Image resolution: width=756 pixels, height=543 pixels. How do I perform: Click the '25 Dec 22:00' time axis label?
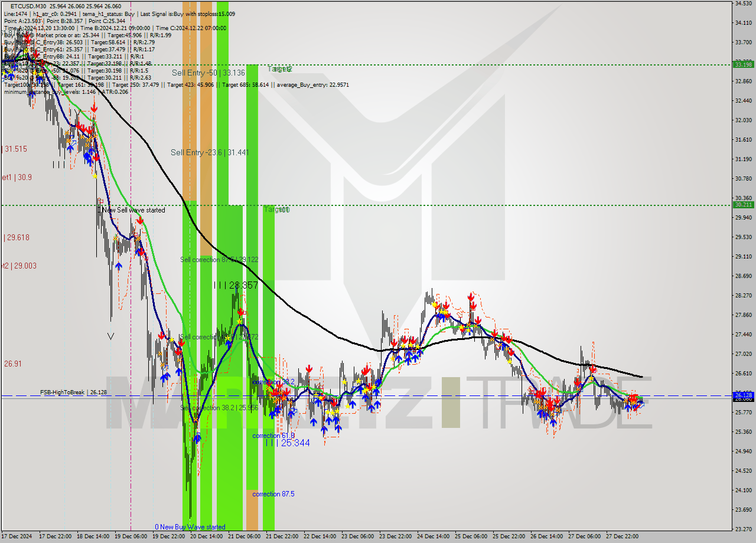click(x=509, y=537)
